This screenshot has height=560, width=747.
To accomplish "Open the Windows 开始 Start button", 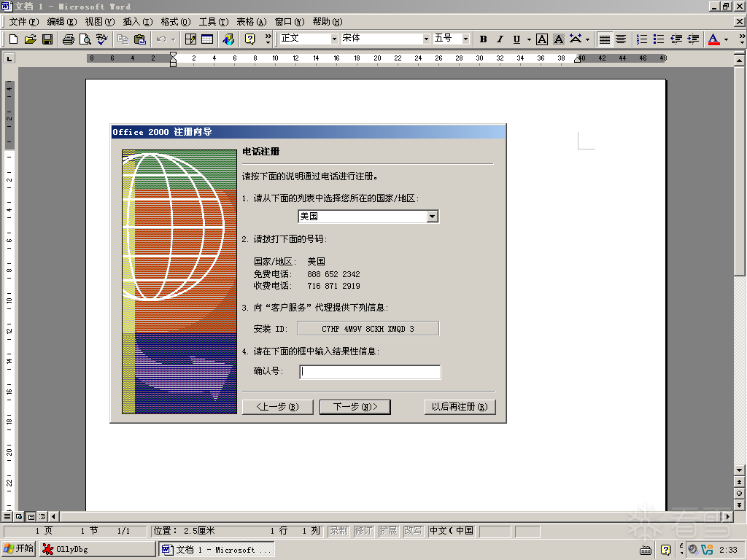I will click(18, 548).
